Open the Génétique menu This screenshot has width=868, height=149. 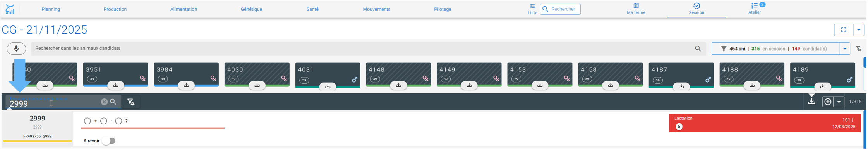click(251, 9)
